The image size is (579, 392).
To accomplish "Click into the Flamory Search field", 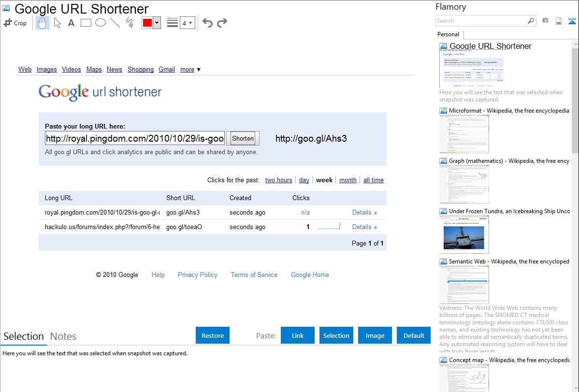I will (x=481, y=21).
